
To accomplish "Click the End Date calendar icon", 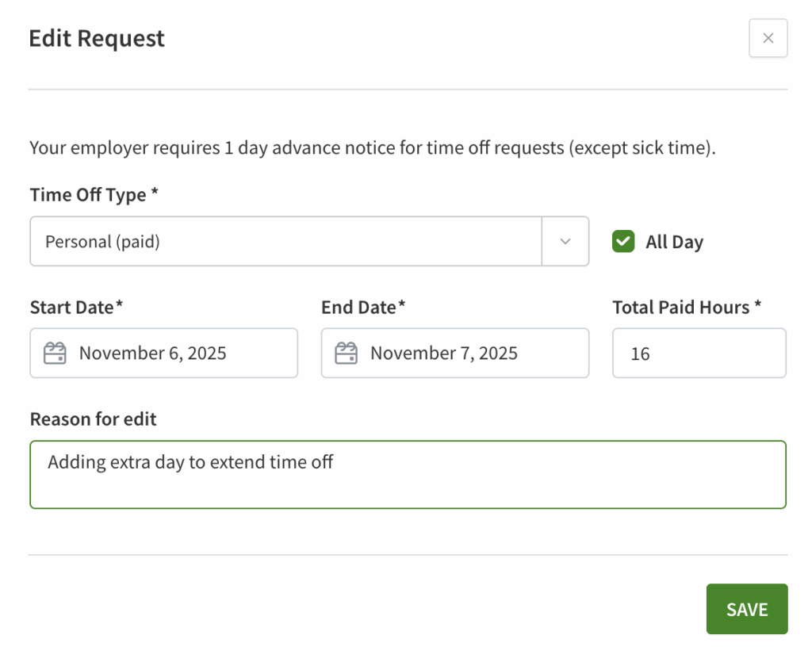I will pos(346,353).
